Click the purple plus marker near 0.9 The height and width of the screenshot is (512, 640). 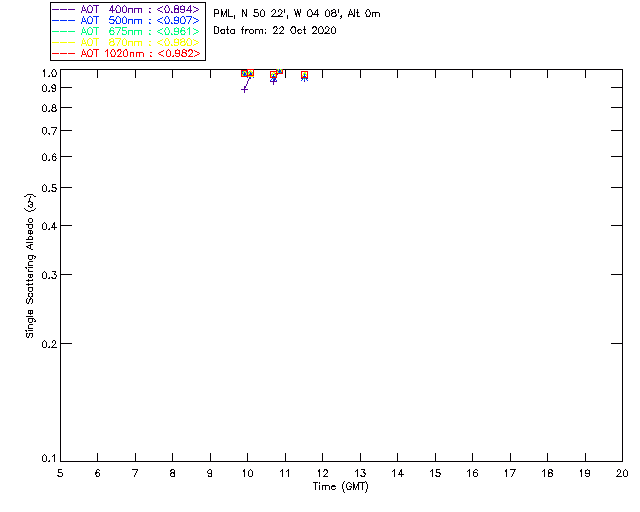tap(244, 89)
